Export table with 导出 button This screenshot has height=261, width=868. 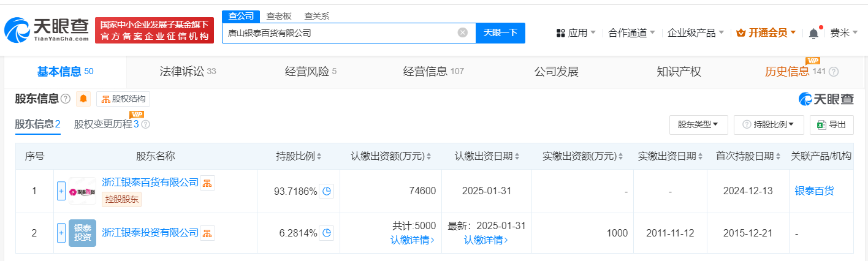click(x=831, y=124)
